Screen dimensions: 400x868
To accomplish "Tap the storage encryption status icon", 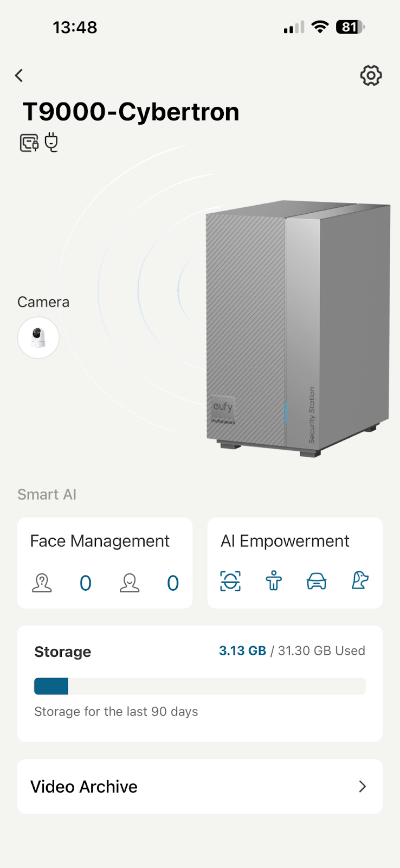I will click(29, 143).
